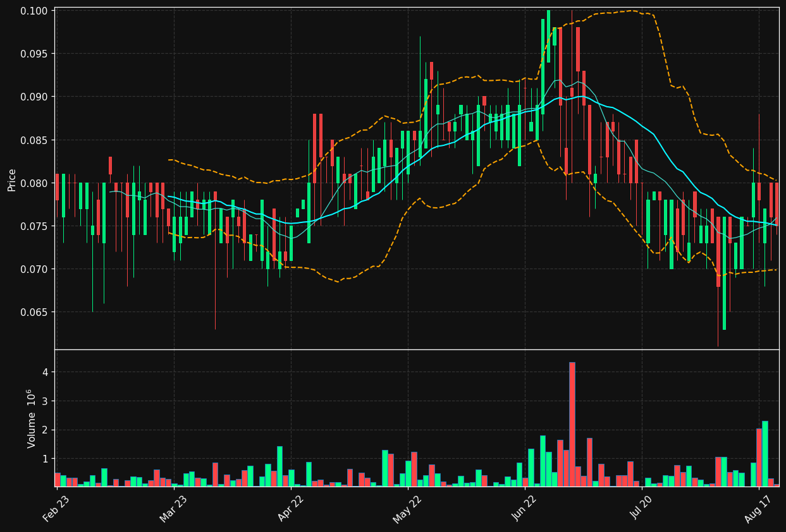Click the 0.100 price axis label
Viewport: 786px width, 532px height.
[x=34, y=11]
